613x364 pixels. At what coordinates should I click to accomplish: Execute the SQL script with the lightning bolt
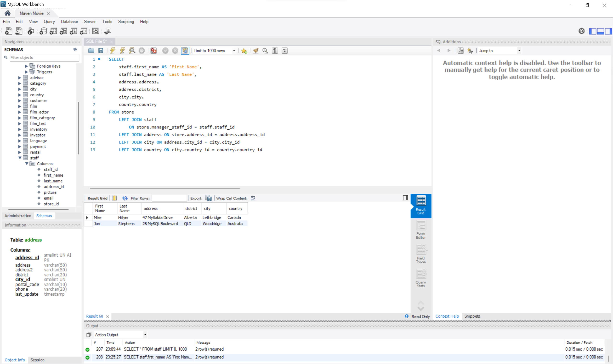[x=113, y=50]
